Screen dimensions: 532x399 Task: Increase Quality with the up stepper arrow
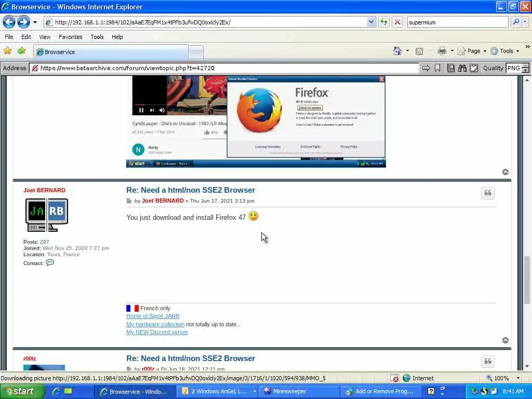click(x=526, y=66)
